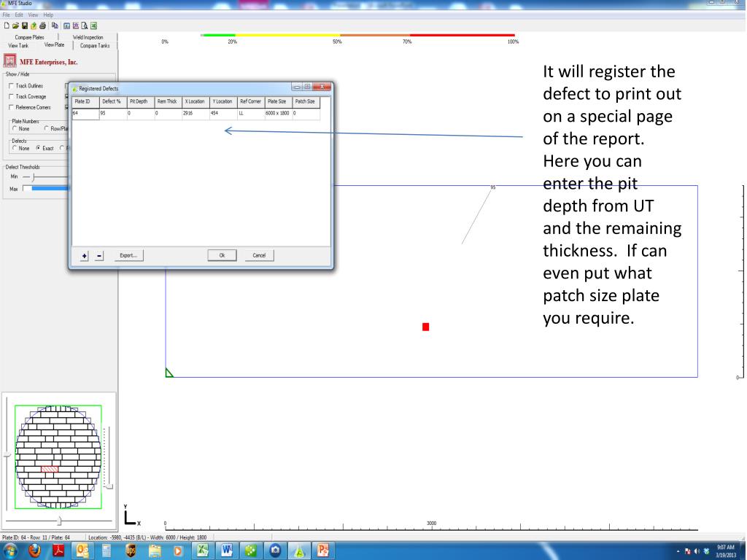The width and height of the screenshot is (747, 560).
Task: Open the Excel export icon on the toolbar
Action: tap(95, 25)
